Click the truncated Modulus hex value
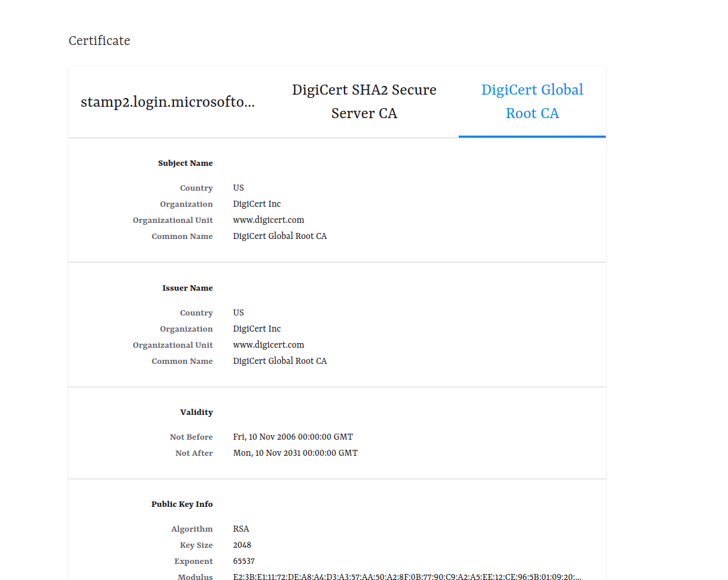The height and width of the screenshot is (580, 728). [x=407, y=577]
